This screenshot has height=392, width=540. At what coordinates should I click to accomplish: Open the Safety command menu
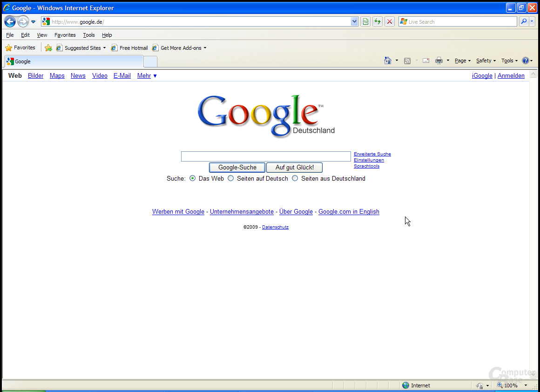486,61
